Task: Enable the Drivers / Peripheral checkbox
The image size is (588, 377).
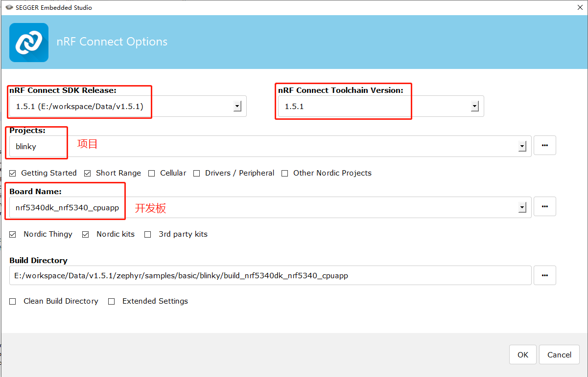Action: click(x=196, y=173)
